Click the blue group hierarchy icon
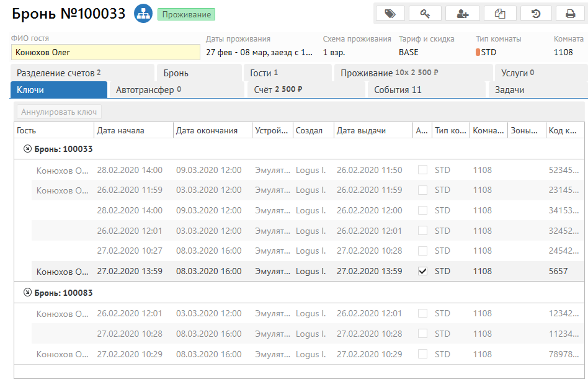588x387 pixels. point(143,14)
